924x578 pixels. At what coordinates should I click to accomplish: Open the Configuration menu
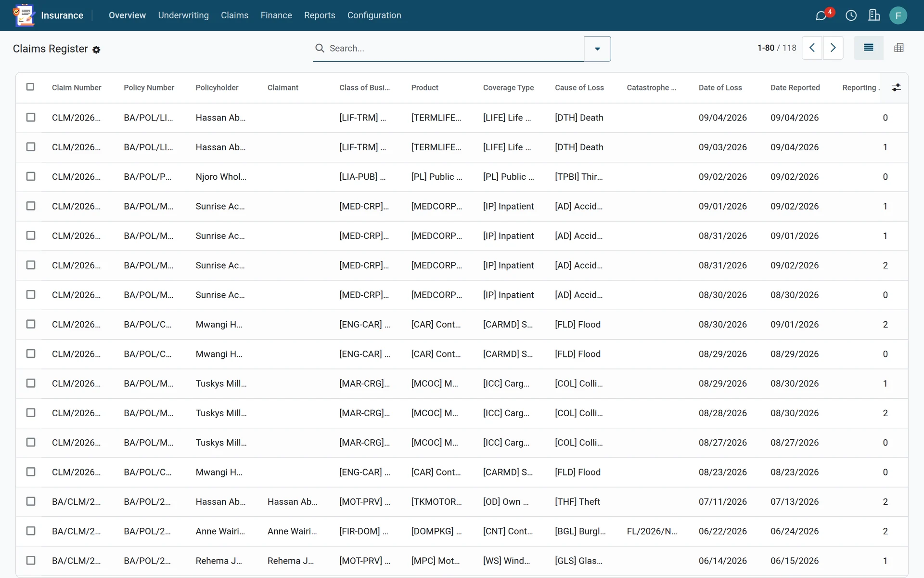[x=374, y=15]
